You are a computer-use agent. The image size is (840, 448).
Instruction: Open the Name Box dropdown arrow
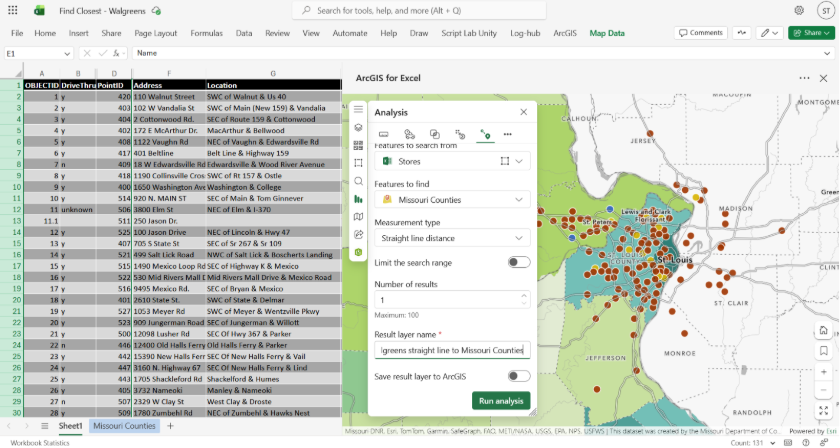tap(67, 54)
